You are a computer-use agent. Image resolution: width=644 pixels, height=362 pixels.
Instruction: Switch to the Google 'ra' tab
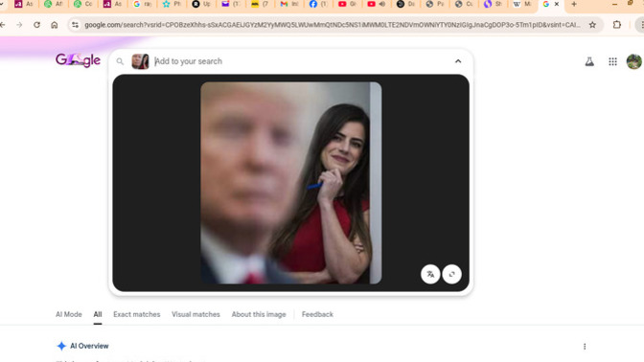(x=142, y=4)
